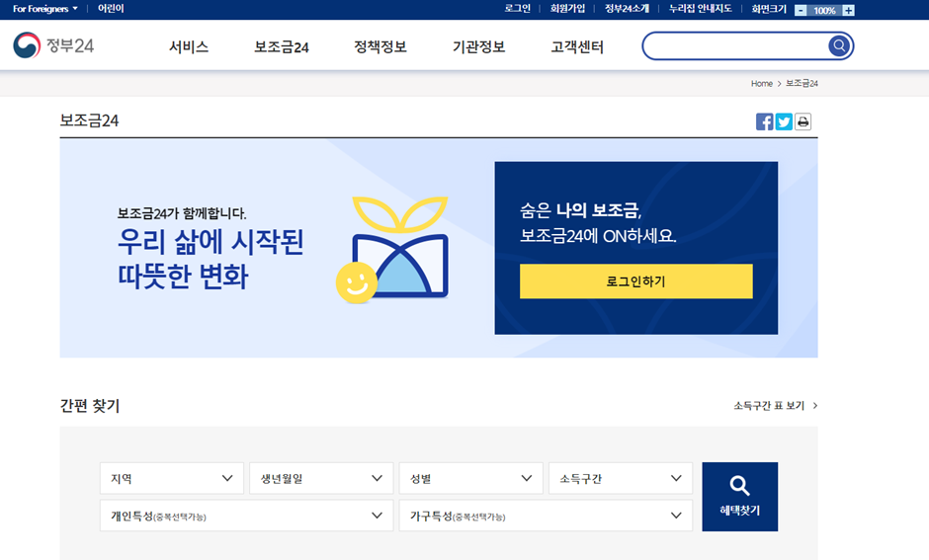
Task: Open the 누리집 안내지도 link
Action: pyautogui.click(x=701, y=9)
